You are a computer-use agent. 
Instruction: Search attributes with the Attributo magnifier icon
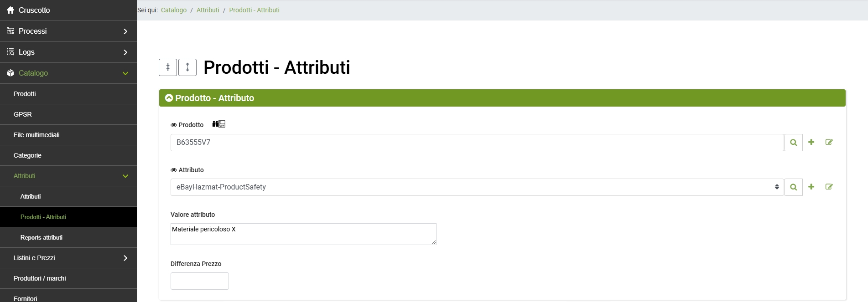tap(793, 187)
